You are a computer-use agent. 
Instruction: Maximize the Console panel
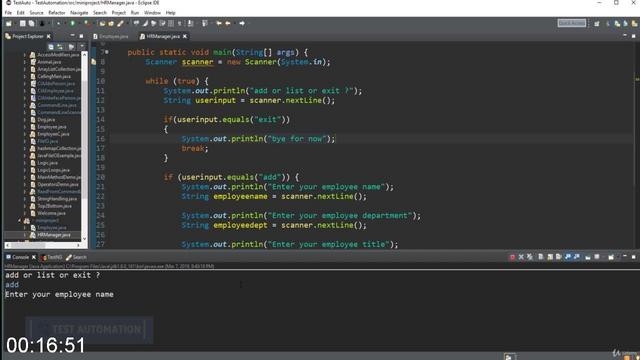click(x=634, y=257)
